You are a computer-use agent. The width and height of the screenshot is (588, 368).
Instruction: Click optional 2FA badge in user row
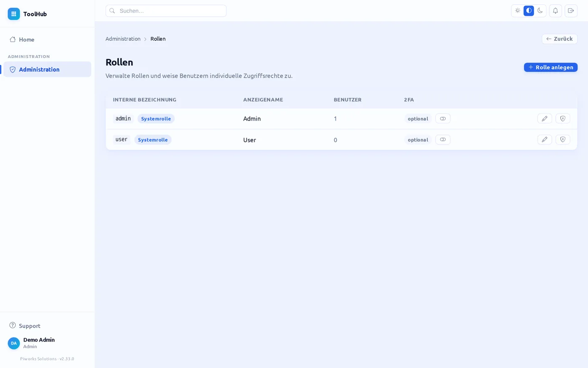418,140
